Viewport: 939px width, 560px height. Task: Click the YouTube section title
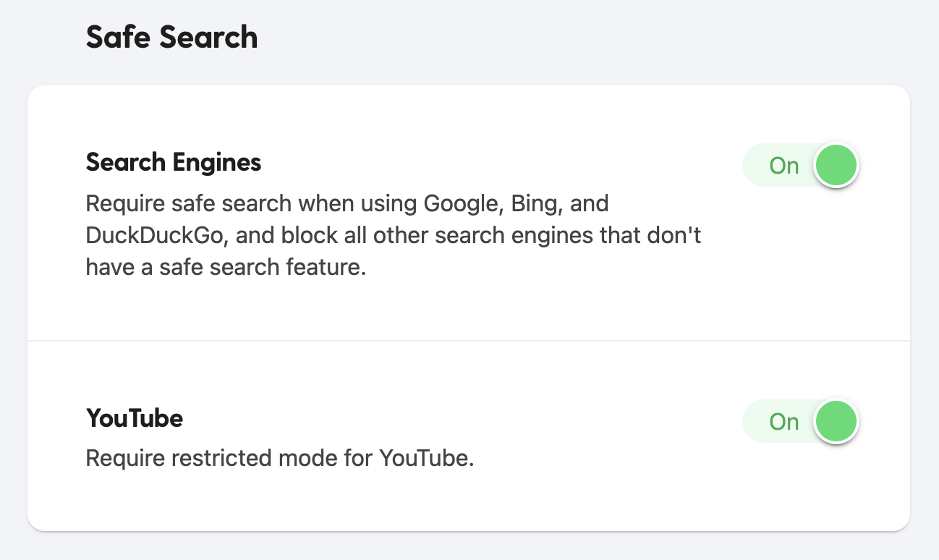pyautogui.click(x=135, y=418)
